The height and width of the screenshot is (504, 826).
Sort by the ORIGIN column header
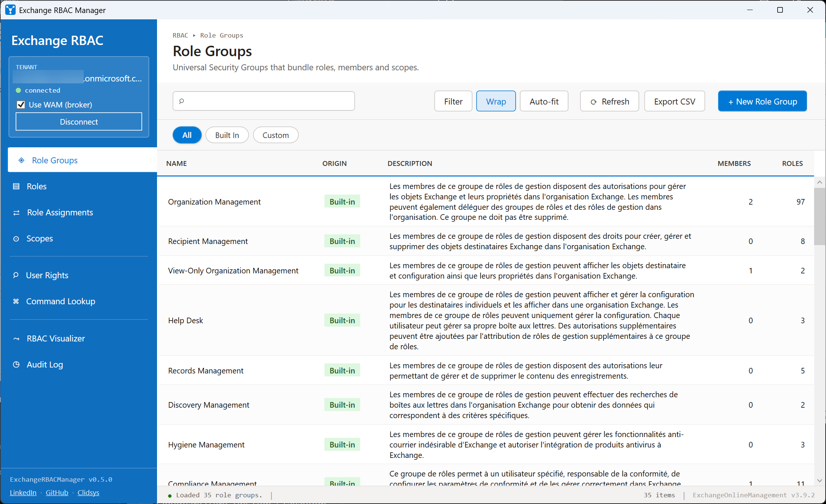click(x=334, y=163)
